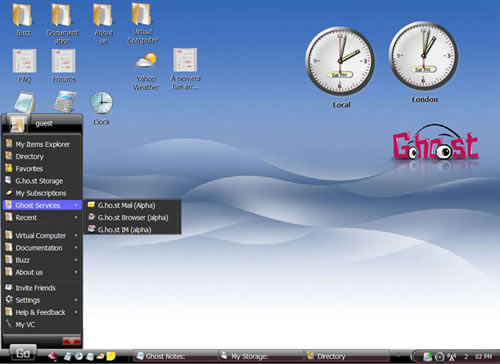Click the Local analog clock widget
This screenshot has height=364, width=500.
point(340,61)
